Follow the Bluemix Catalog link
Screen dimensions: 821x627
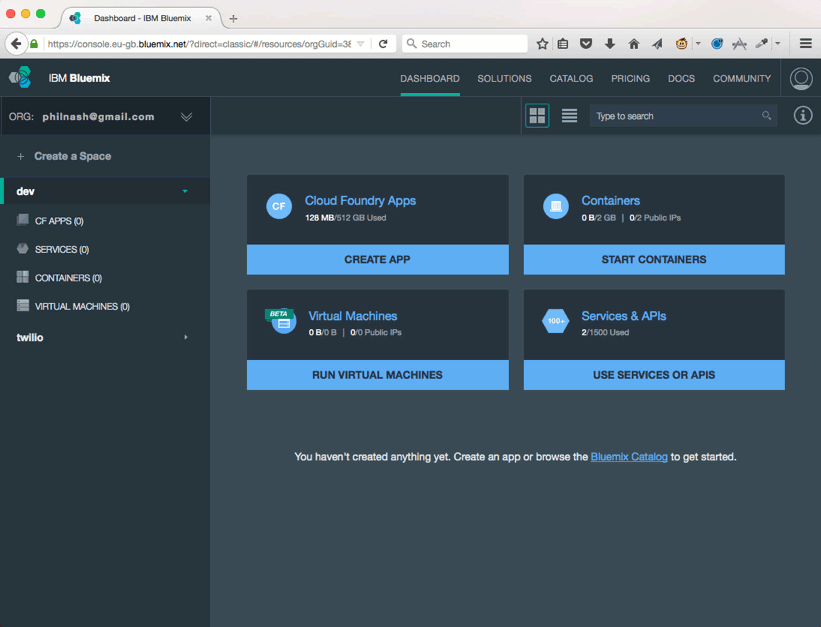[x=629, y=457]
